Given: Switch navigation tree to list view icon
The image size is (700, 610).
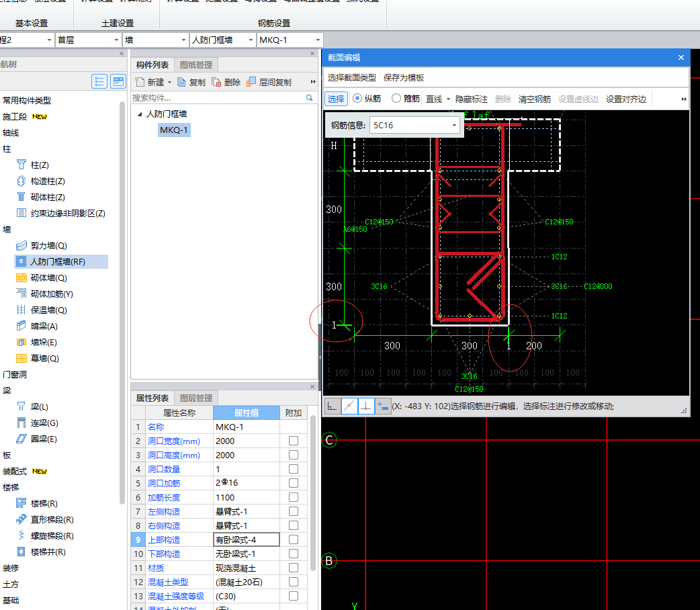Looking at the screenshot, I should click(99, 81).
